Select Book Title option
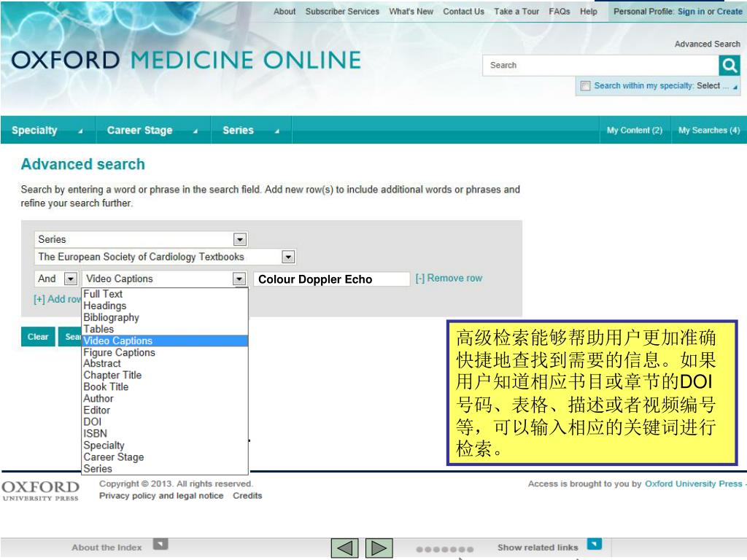 [x=165, y=387]
